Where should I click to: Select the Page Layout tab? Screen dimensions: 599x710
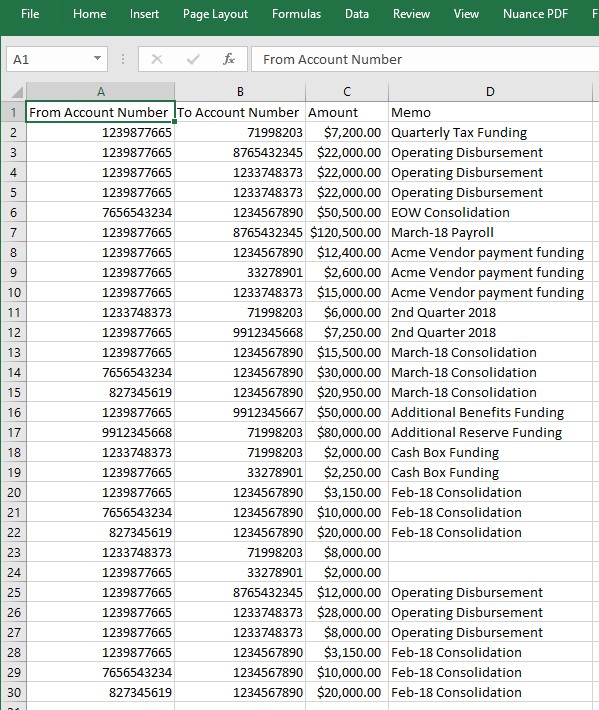tap(215, 14)
